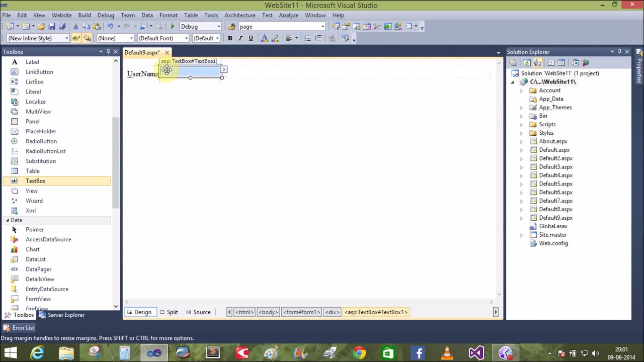Cut the selection with the scissors icon
Image resolution: width=644 pixels, height=362 pixels.
click(x=75, y=26)
